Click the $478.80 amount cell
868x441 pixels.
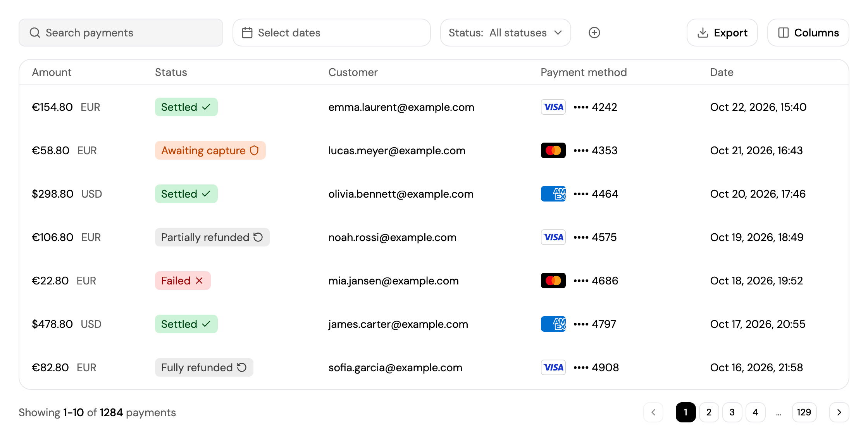click(52, 324)
